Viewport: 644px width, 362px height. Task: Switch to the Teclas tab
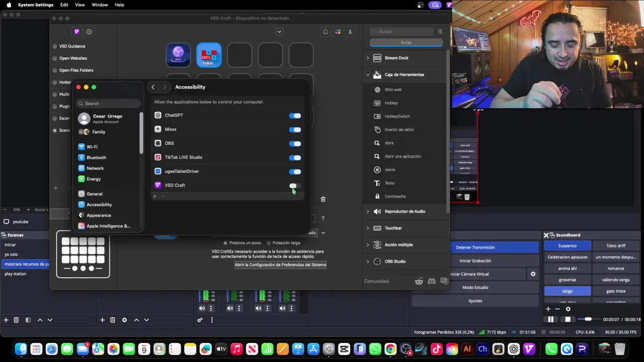point(406,42)
